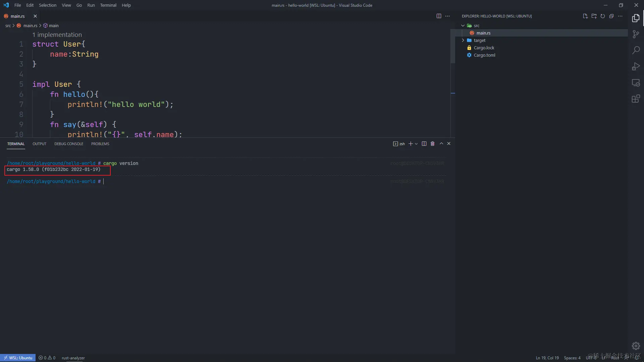Click WSL: Ubuntu remote indicator
The height and width of the screenshot is (362, 644).
(18, 358)
